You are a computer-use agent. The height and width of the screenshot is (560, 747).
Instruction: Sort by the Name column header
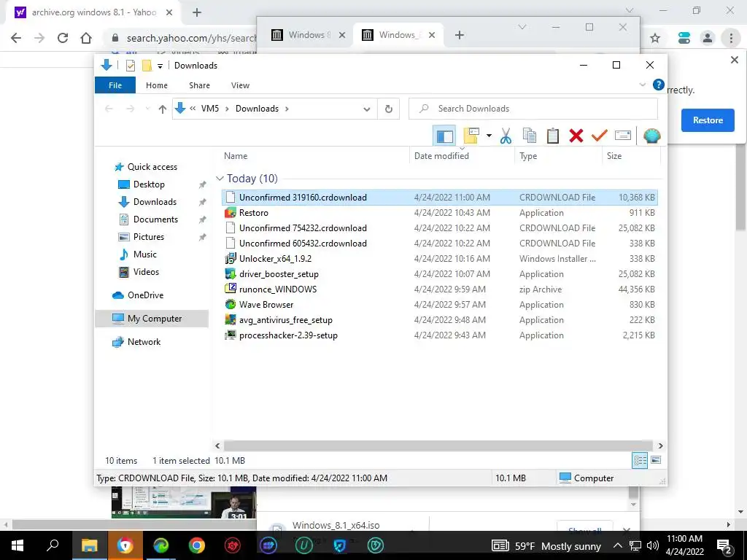click(236, 156)
